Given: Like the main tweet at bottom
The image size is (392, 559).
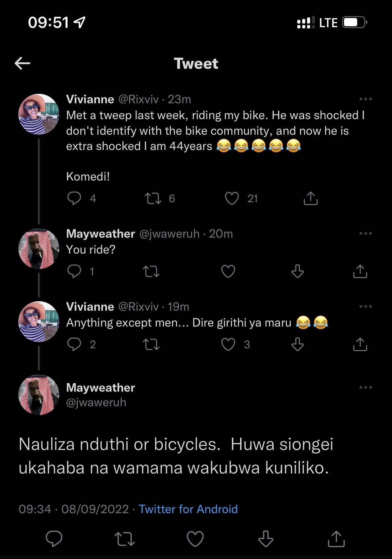Looking at the screenshot, I should tap(195, 539).
